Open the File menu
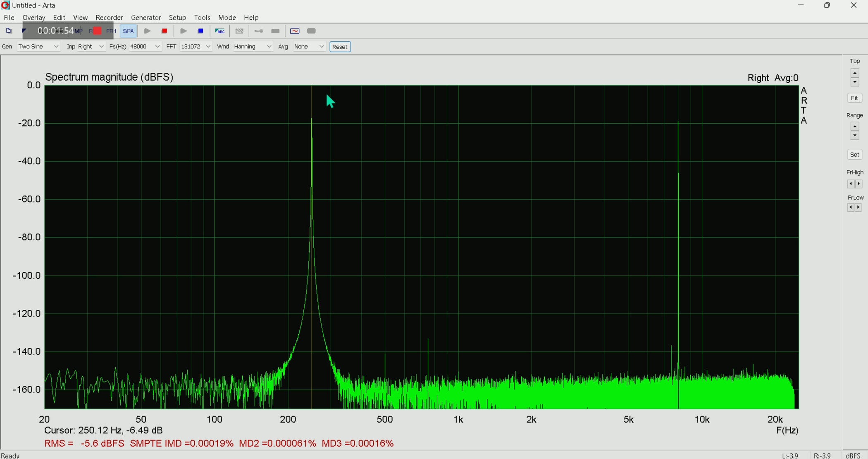This screenshot has width=868, height=459. (9, 17)
